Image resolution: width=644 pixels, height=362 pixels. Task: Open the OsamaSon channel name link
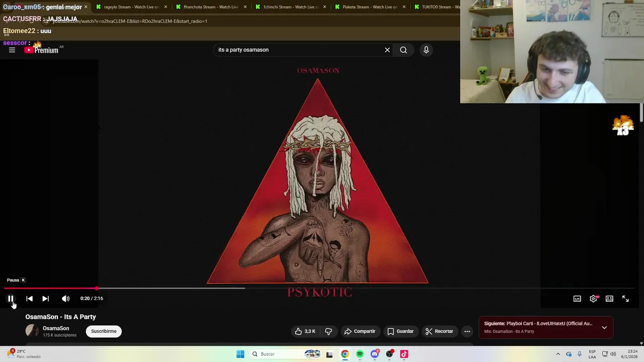pyautogui.click(x=56, y=328)
